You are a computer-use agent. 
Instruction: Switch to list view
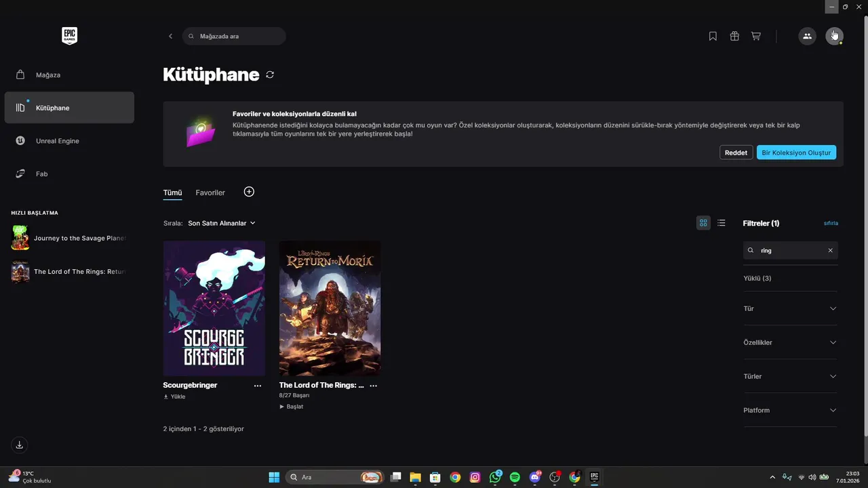pos(722,222)
